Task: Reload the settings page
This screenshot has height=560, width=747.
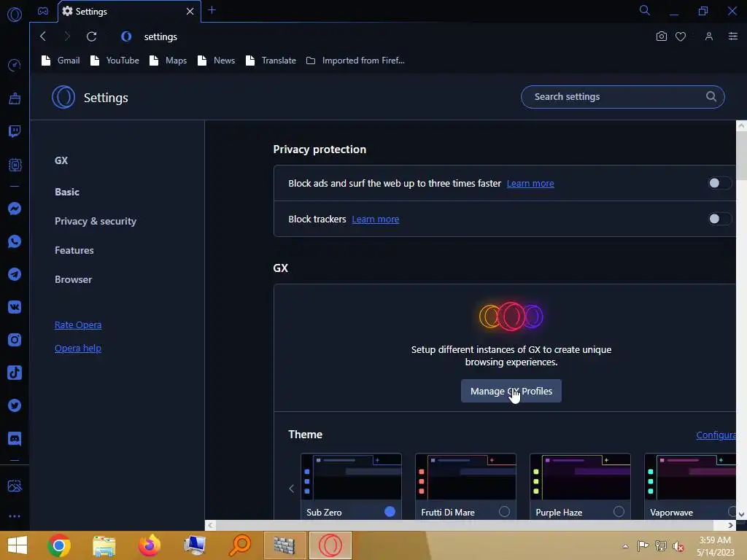Action: pyautogui.click(x=91, y=36)
